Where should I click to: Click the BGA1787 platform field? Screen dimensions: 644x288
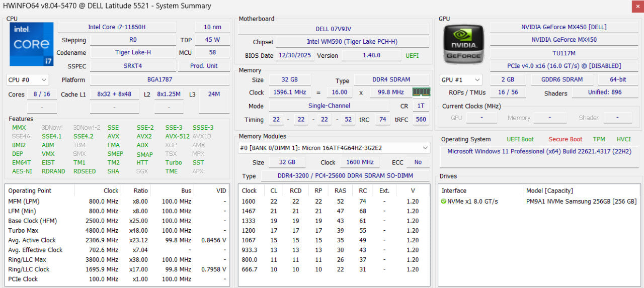tap(160, 80)
